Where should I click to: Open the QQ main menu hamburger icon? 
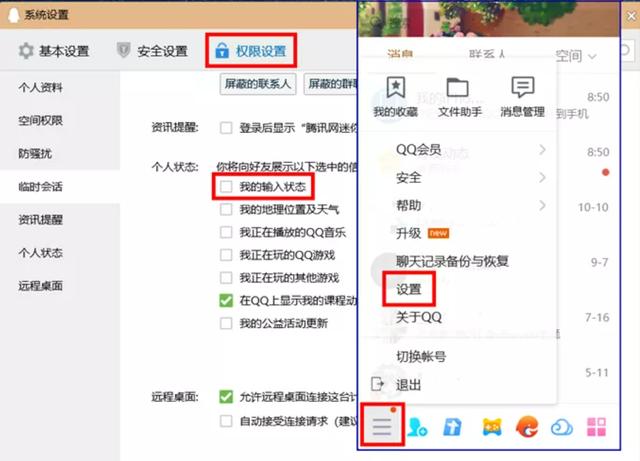pos(382,426)
